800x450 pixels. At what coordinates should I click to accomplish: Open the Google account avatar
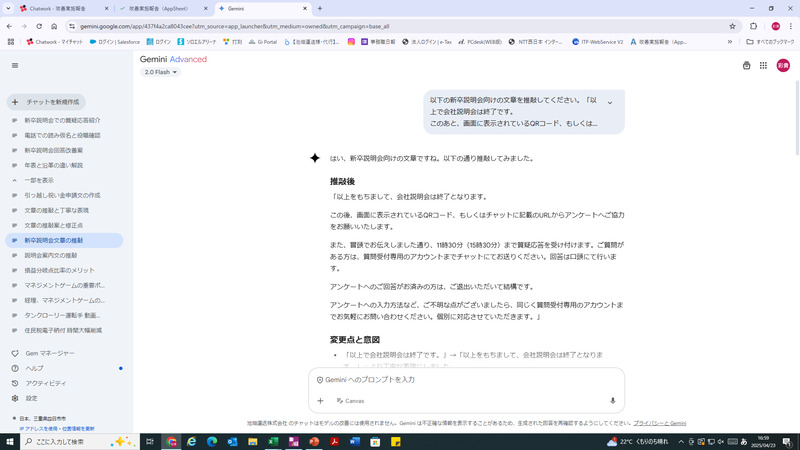[x=783, y=65]
